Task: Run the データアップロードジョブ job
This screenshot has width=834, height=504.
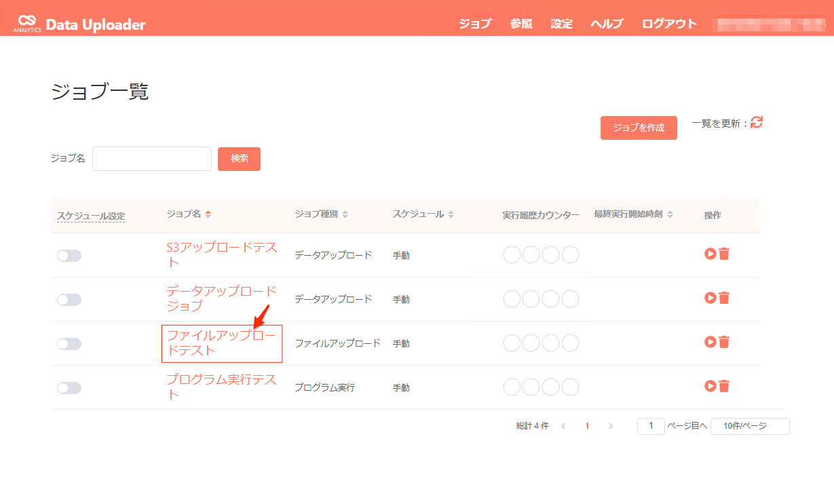Action: coord(710,298)
